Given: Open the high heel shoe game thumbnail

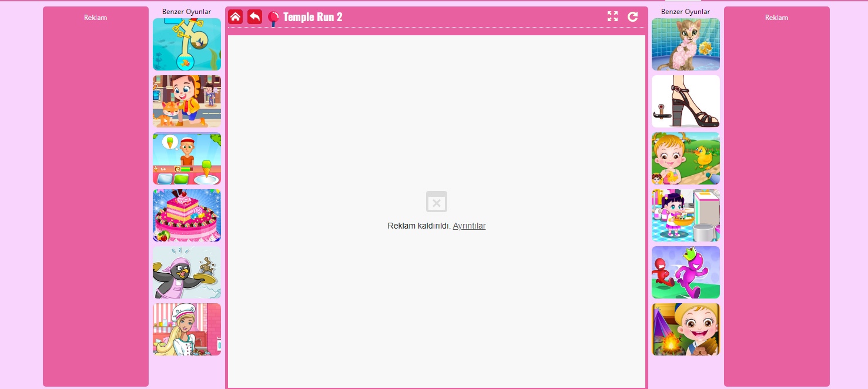Looking at the screenshot, I should [686, 101].
